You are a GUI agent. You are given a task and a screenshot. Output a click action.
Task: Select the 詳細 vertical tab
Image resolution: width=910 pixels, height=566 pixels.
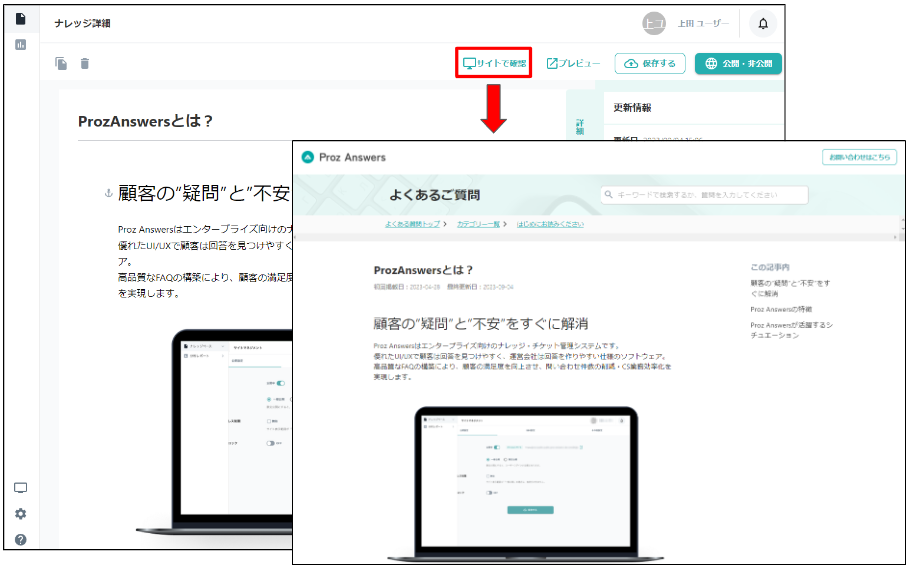(580, 127)
